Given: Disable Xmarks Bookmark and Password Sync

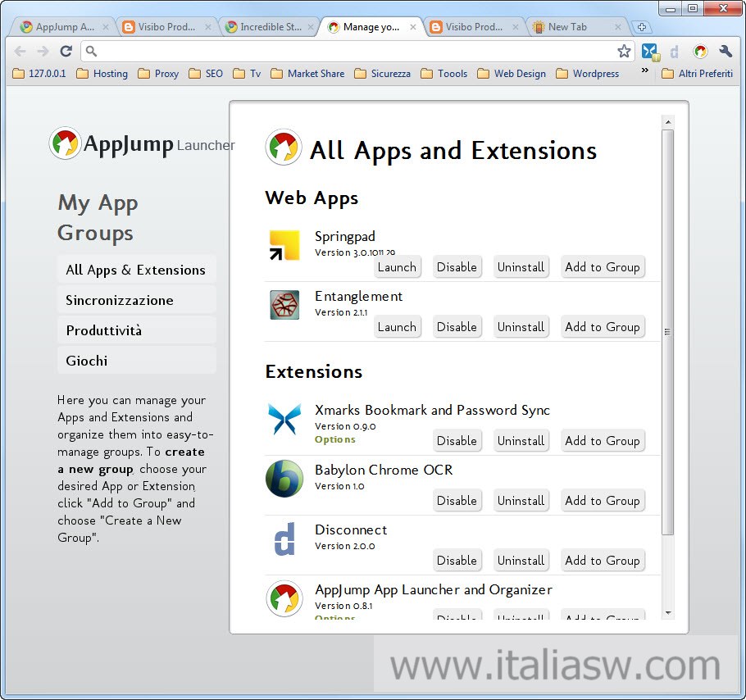Looking at the screenshot, I should 457,441.
